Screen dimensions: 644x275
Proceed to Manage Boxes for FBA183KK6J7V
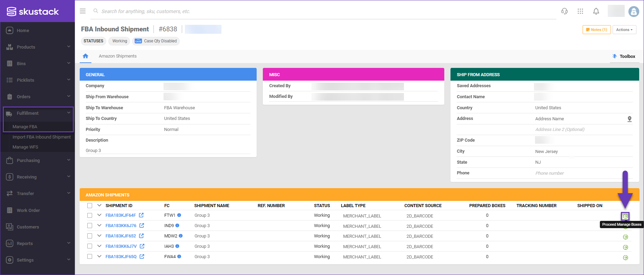[x=625, y=247]
